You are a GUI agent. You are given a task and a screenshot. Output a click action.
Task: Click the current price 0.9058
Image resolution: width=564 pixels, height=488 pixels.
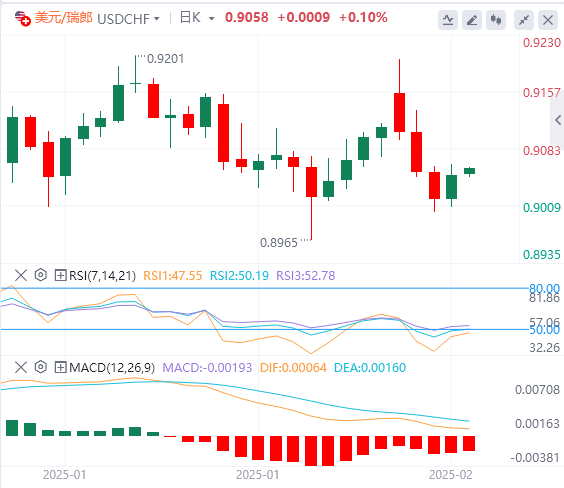pyautogui.click(x=247, y=17)
